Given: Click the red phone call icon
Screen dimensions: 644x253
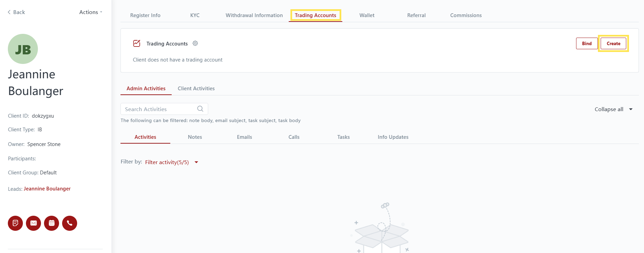Looking at the screenshot, I should (70, 223).
